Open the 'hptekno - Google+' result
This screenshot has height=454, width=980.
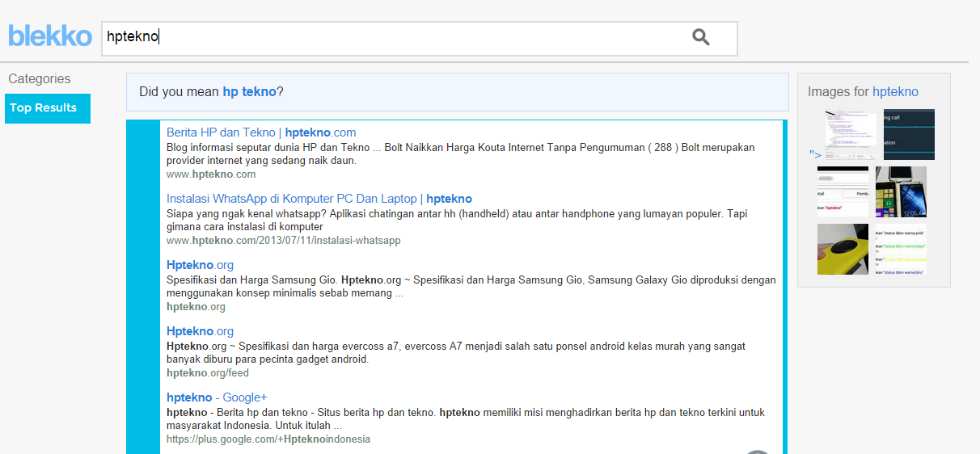click(217, 397)
